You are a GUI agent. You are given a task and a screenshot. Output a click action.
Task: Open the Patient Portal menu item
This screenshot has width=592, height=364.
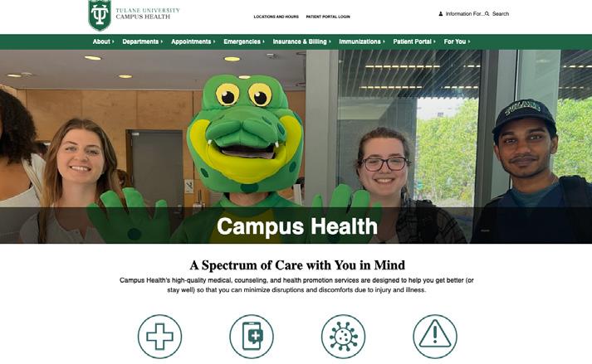point(414,41)
